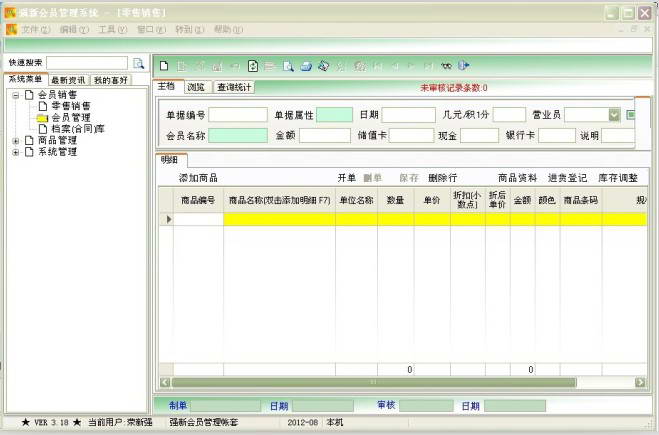Open the 转到 menu
This screenshot has width=659, height=435.
click(190, 29)
